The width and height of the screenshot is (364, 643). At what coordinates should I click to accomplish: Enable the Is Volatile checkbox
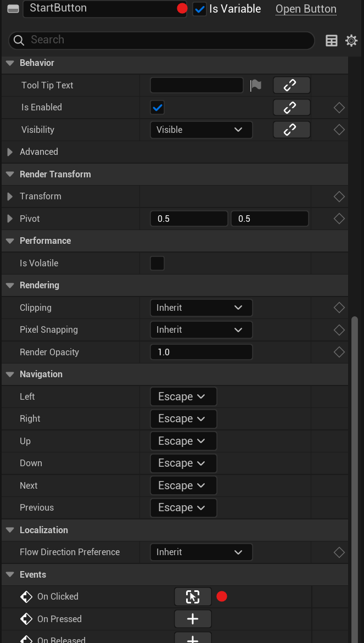(x=158, y=263)
